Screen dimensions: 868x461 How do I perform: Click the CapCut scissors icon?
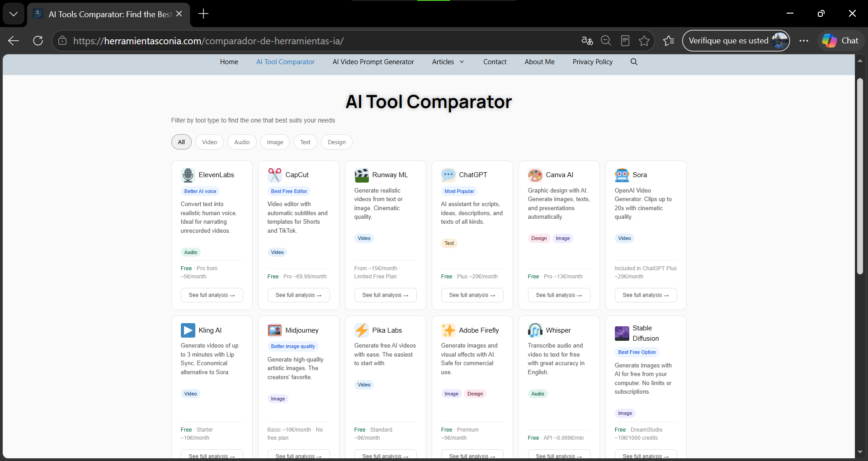click(x=275, y=175)
